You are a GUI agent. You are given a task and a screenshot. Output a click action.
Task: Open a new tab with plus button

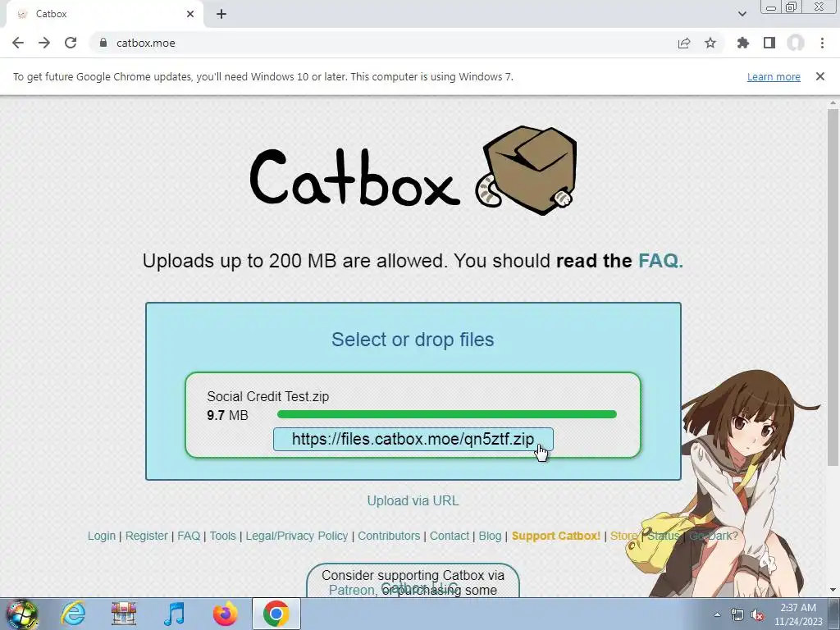click(x=221, y=14)
